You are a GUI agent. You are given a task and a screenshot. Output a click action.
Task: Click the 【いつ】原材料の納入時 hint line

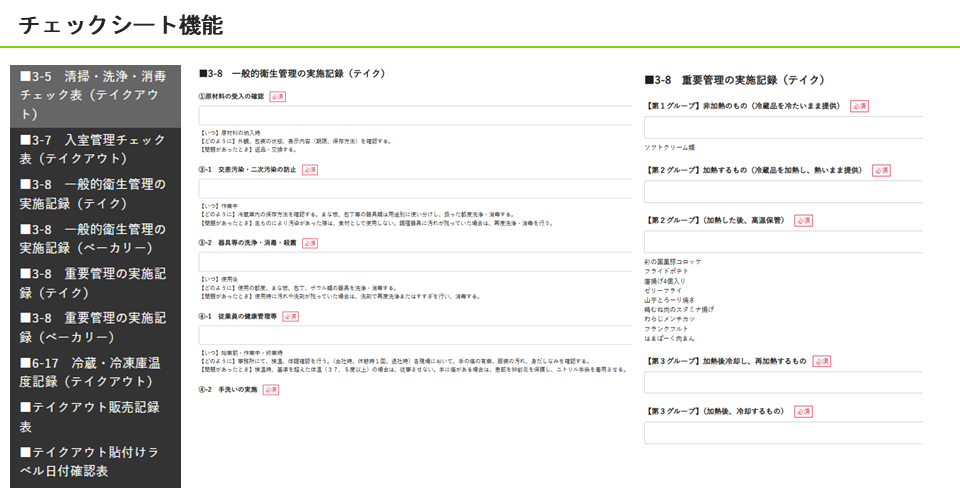click(x=231, y=132)
